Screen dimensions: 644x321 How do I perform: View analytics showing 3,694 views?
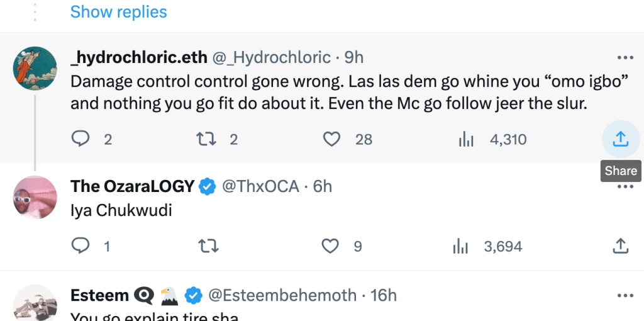(x=487, y=247)
